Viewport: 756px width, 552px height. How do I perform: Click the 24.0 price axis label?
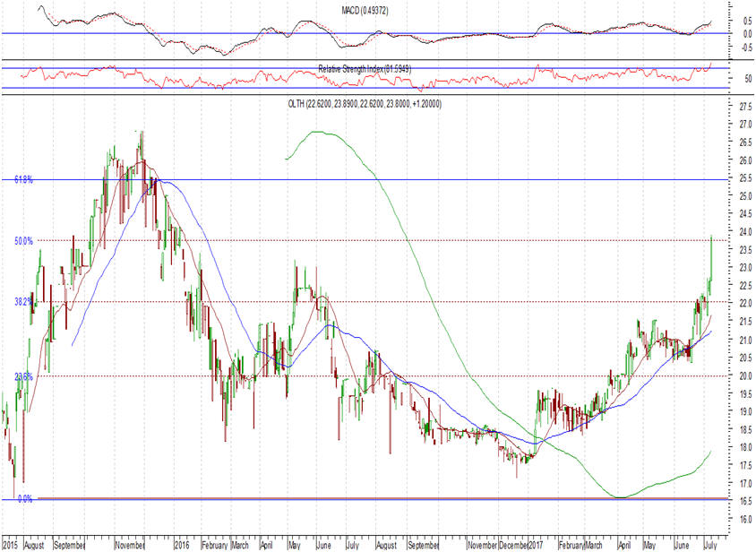pos(741,232)
